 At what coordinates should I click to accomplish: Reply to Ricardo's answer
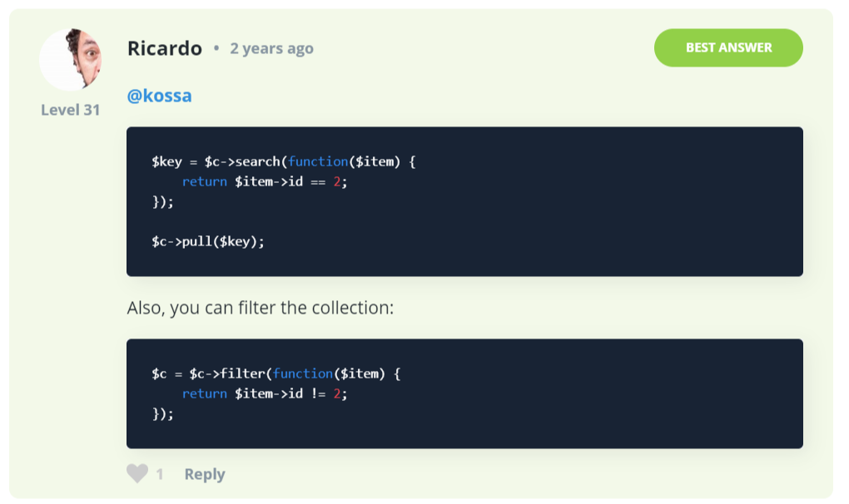[x=205, y=474]
